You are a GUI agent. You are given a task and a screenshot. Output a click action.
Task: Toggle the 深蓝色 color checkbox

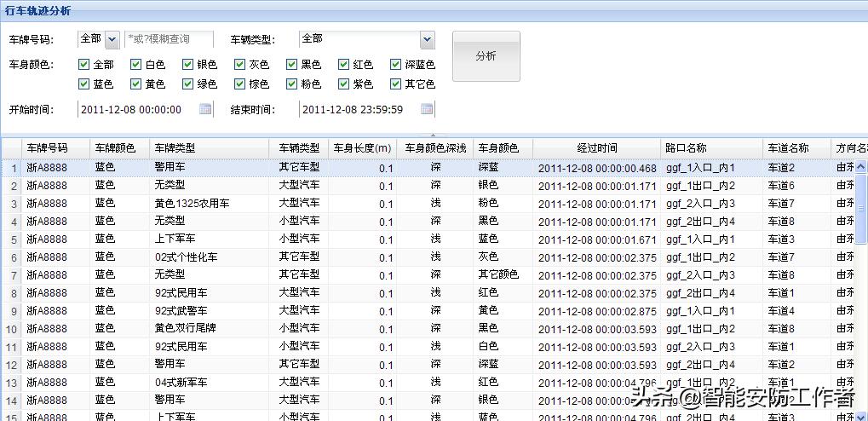[395, 64]
